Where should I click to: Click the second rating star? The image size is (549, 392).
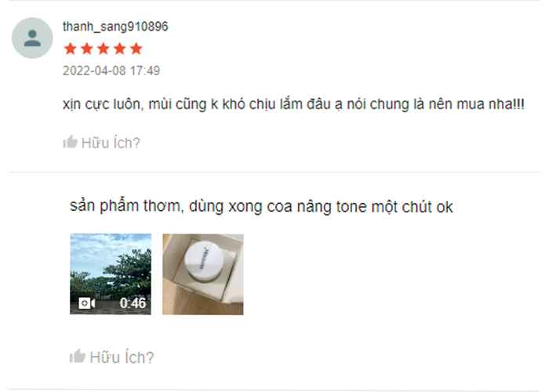[x=87, y=49]
